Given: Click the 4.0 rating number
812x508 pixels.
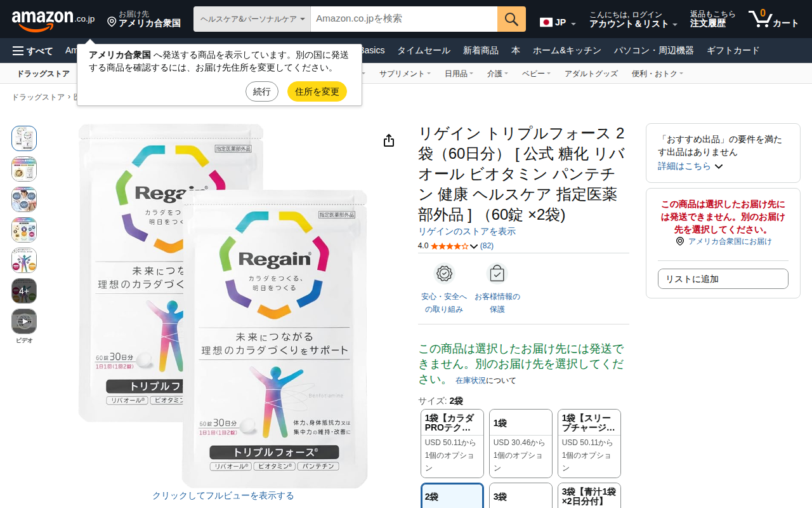Looking at the screenshot, I should (423, 246).
